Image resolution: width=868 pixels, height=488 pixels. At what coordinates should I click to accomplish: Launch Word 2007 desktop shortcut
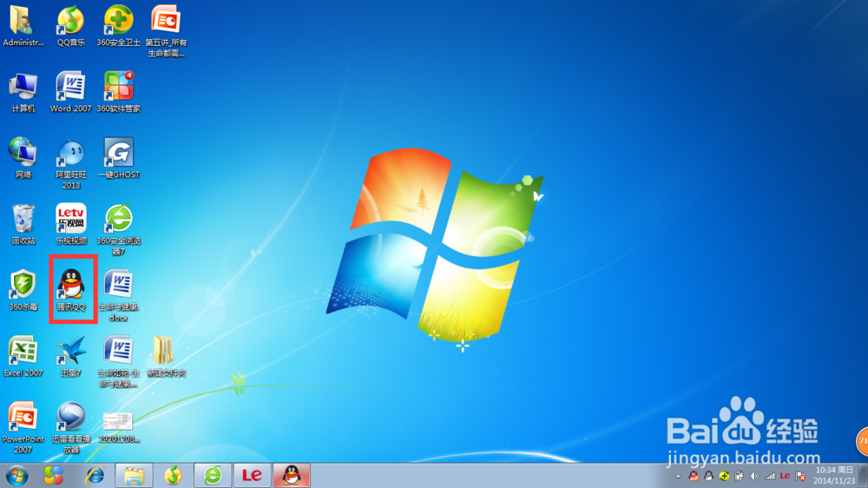coord(71,92)
